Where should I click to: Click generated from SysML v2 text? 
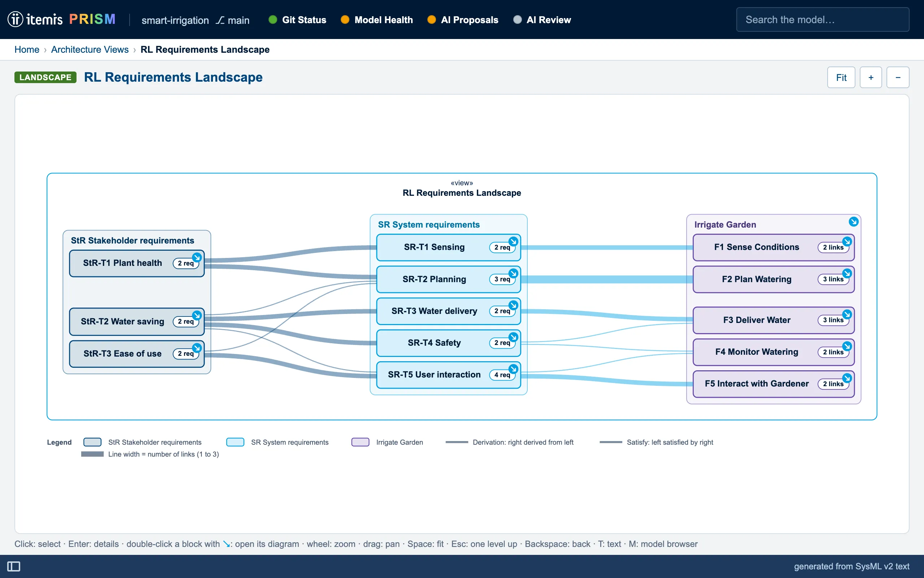coord(851,566)
